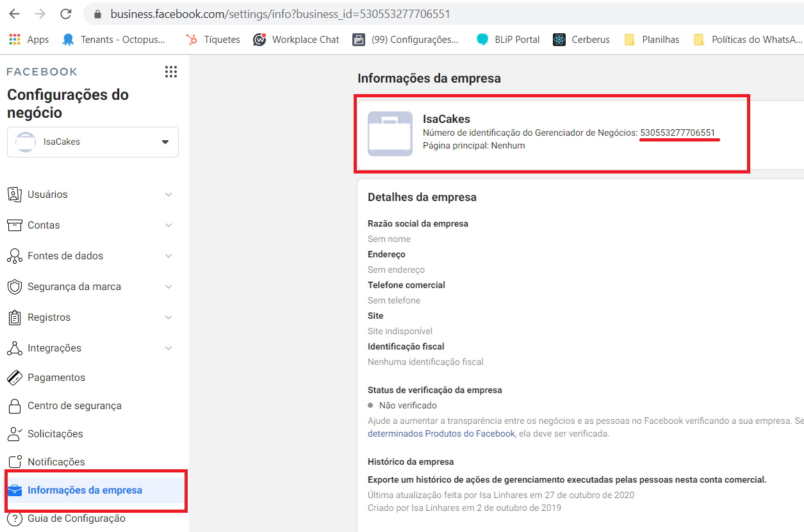Click the Usuários person icon
This screenshot has width=804, height=532.
[x=14, y=195]
